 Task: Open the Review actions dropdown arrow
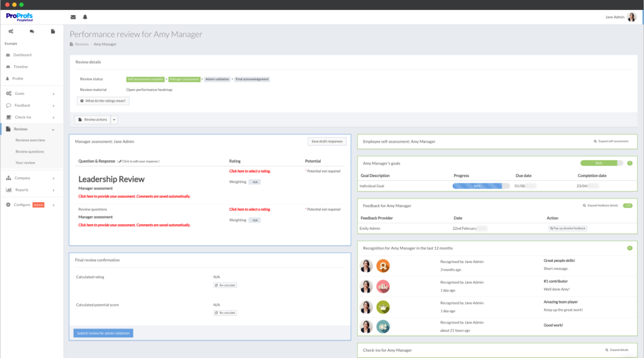[114, 119]
